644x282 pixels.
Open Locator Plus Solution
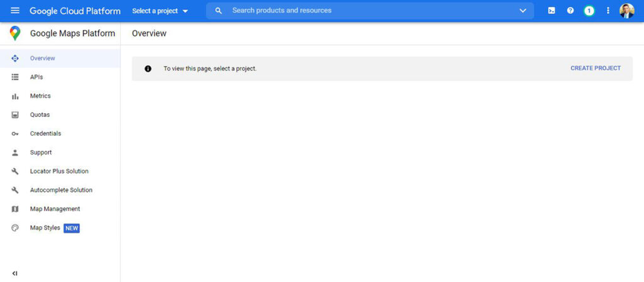(59, 171)
